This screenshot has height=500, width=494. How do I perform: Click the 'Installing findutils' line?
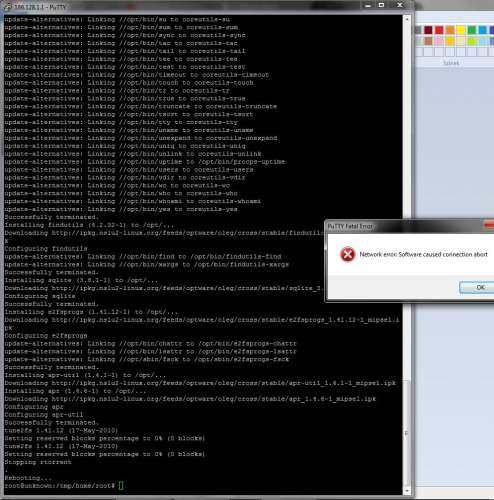click(89, 225)
